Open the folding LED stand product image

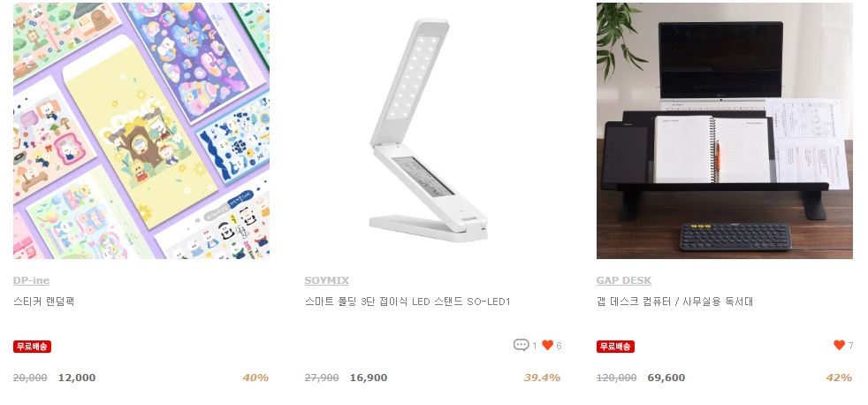[x=433, y=131]
